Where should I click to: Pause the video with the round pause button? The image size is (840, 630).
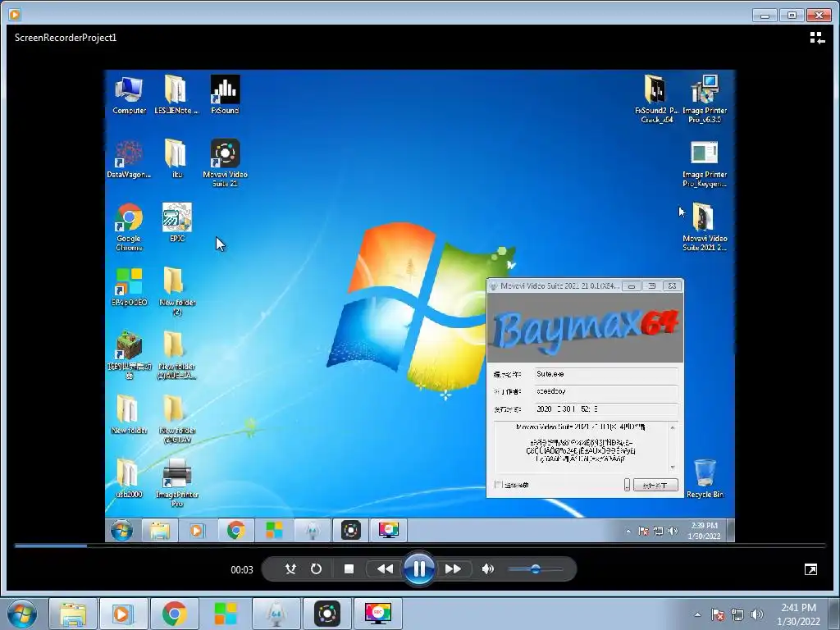[419, 568]
